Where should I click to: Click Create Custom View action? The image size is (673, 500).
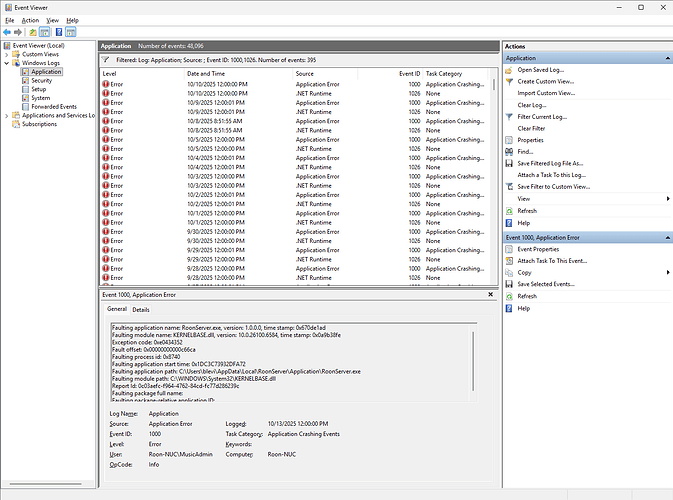545,81
